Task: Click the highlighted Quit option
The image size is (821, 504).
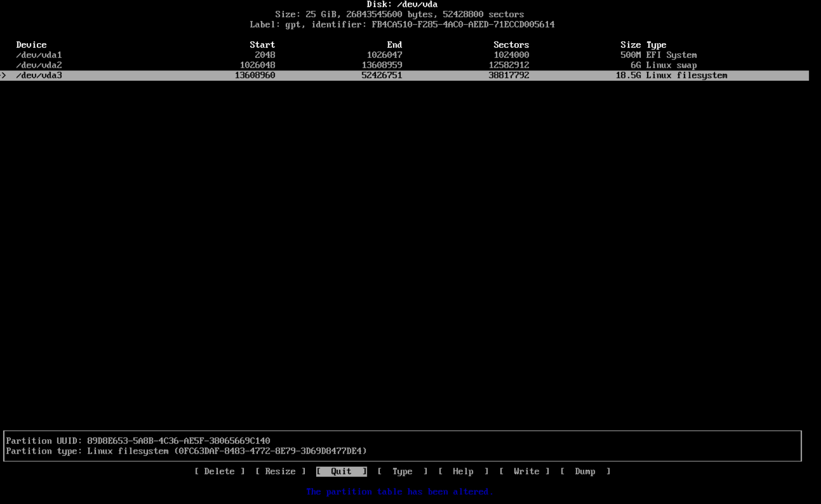Action: 341,472
